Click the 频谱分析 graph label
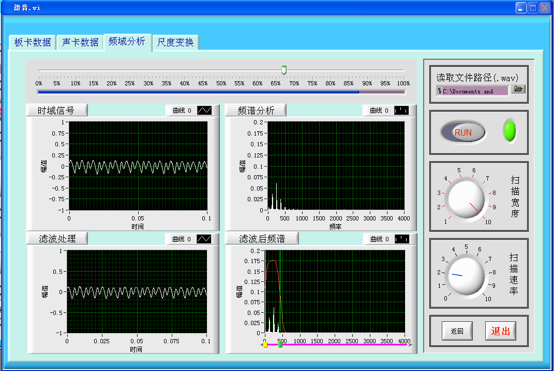Viewport: 554px width, 371px height. coord(256,111)
